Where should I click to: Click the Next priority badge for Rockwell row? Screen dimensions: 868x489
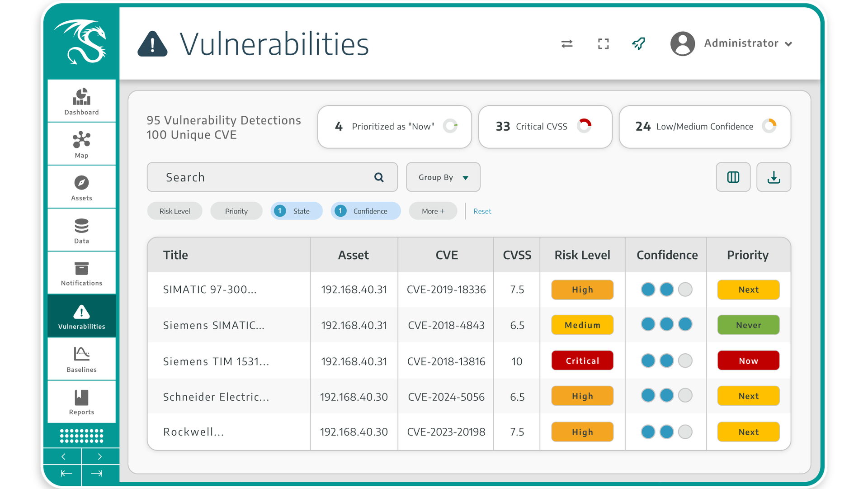point(748,432)
